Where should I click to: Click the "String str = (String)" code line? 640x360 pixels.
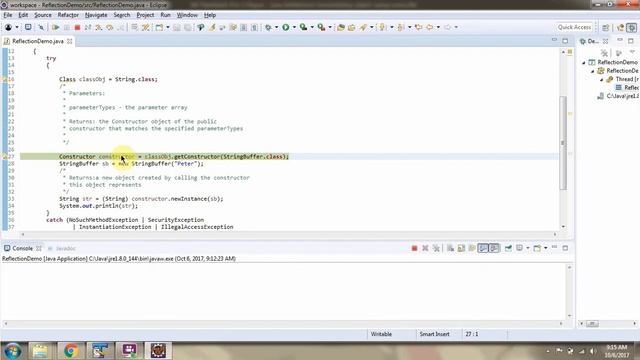click(141, 199)
